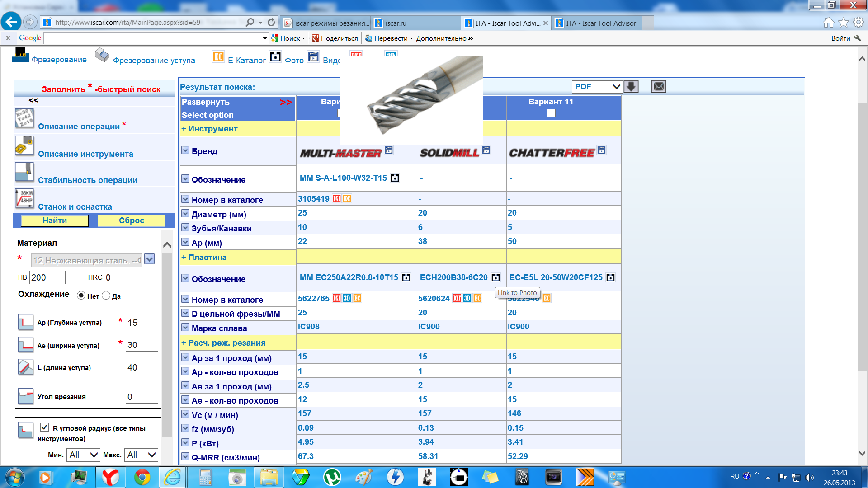Open E-catalog icon beside number 3105419

[347, 199]
